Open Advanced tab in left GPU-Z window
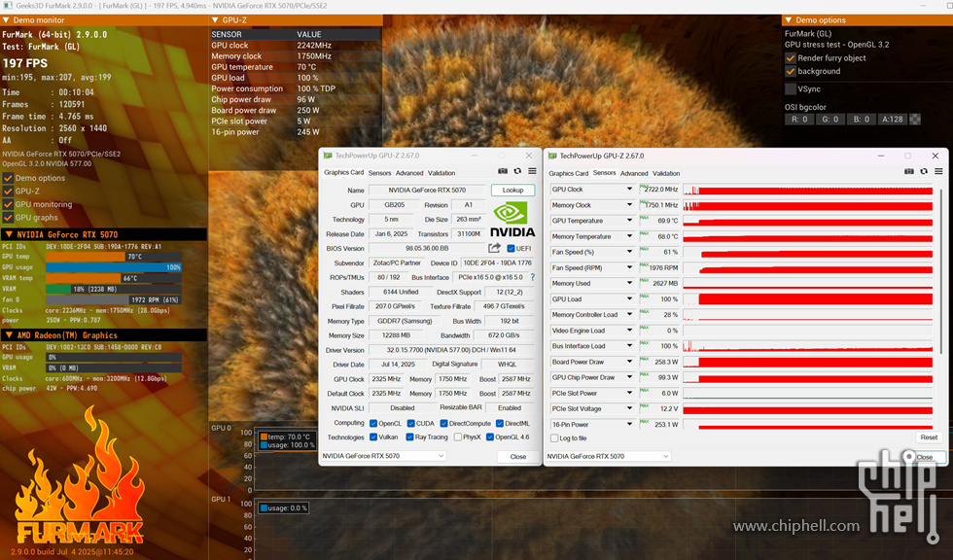 (409, 173)
